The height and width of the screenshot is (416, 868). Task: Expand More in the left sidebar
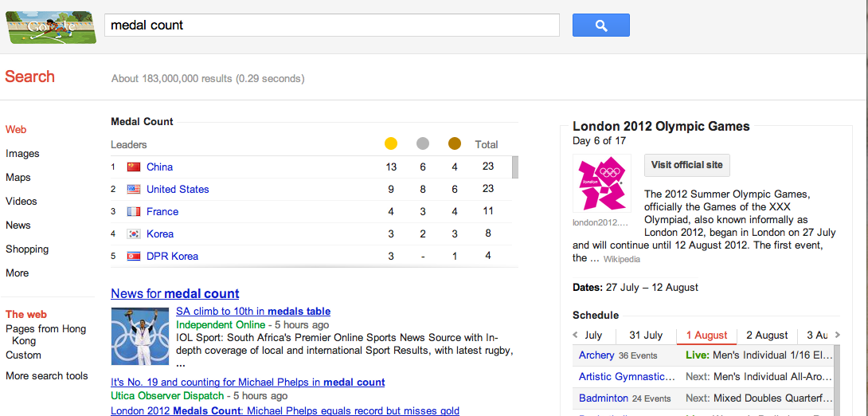pyautogui.click(x=18, y=273)
